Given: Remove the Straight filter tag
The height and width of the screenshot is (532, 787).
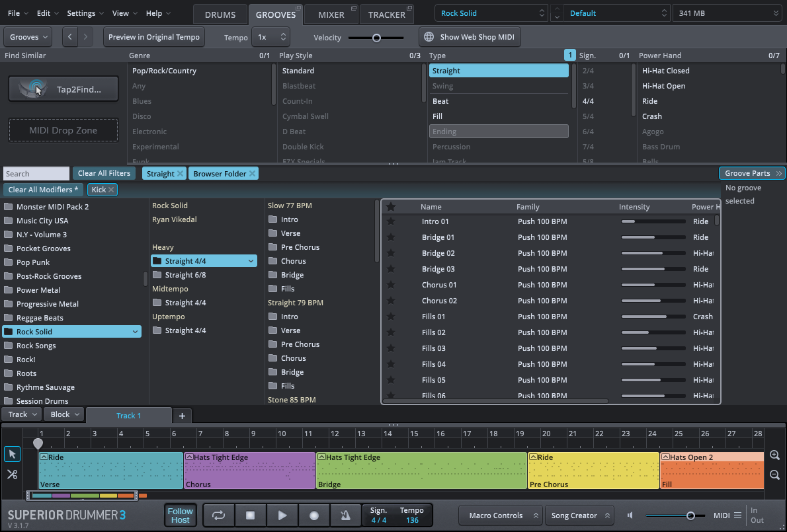Looking at the screenshot, I should 180,174.
